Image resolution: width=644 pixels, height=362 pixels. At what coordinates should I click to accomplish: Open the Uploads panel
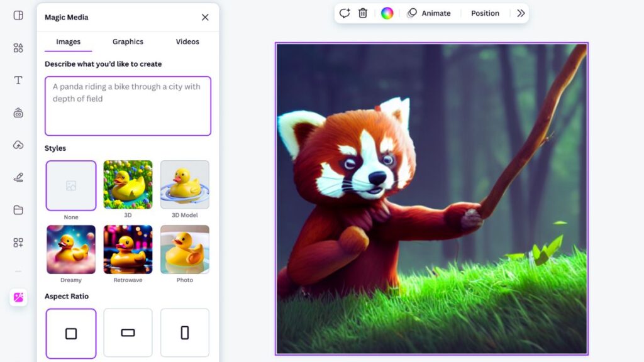[x=17, y=145]
